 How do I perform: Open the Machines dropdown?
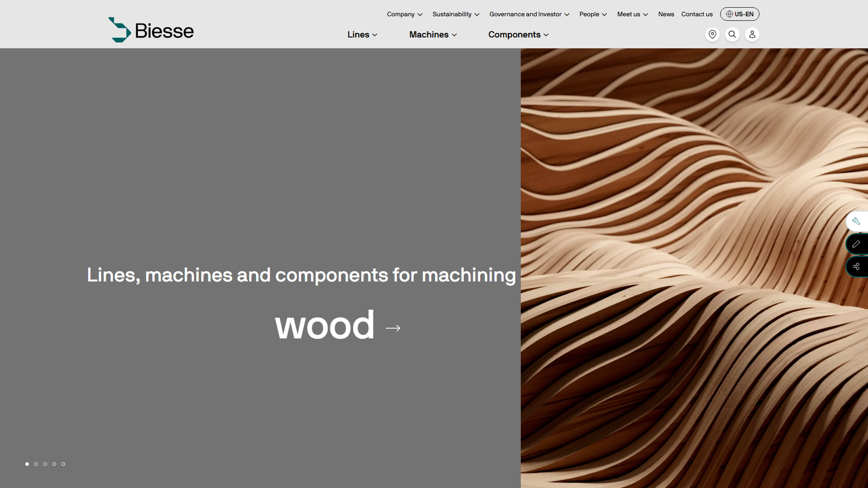coord(432,34)
